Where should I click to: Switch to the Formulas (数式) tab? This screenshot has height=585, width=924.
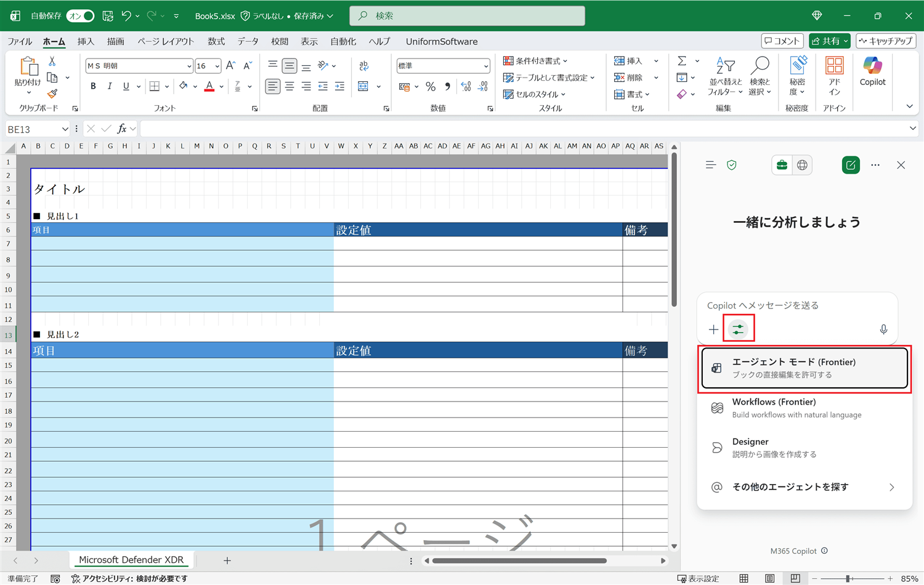216,41
